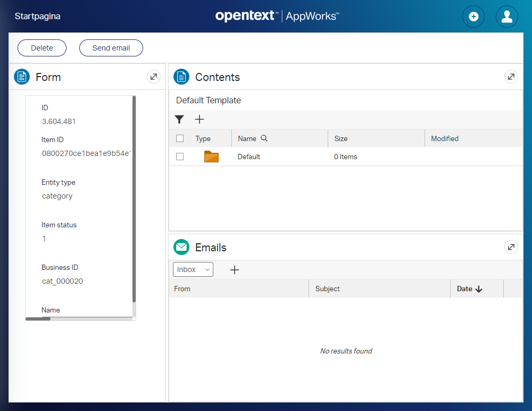Click the create new plus icon in header
This screenshot has height=411, width=532.
473,17
